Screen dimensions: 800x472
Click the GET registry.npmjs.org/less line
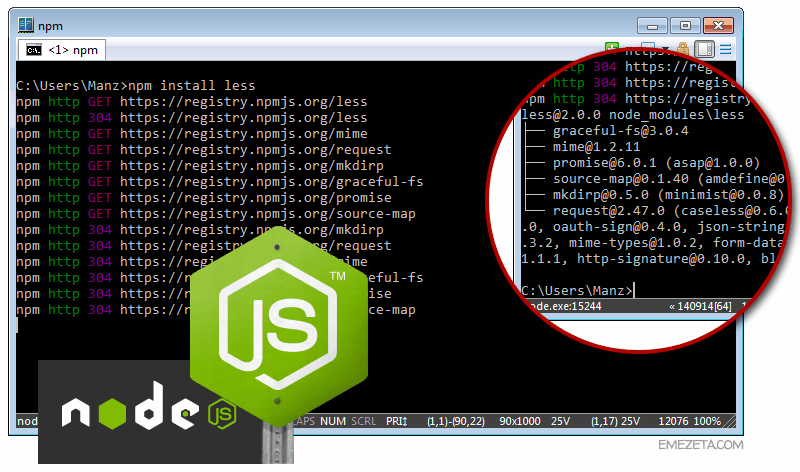click(192, 102)
